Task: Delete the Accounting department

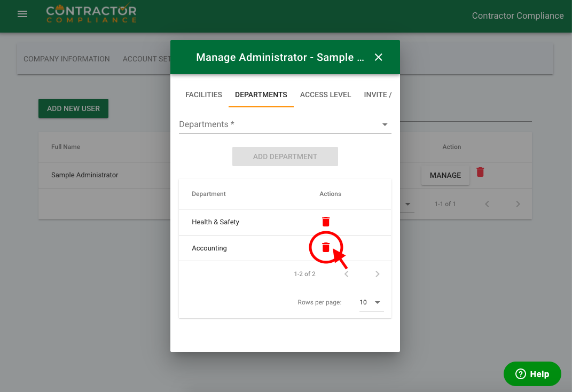Action: 326,247
